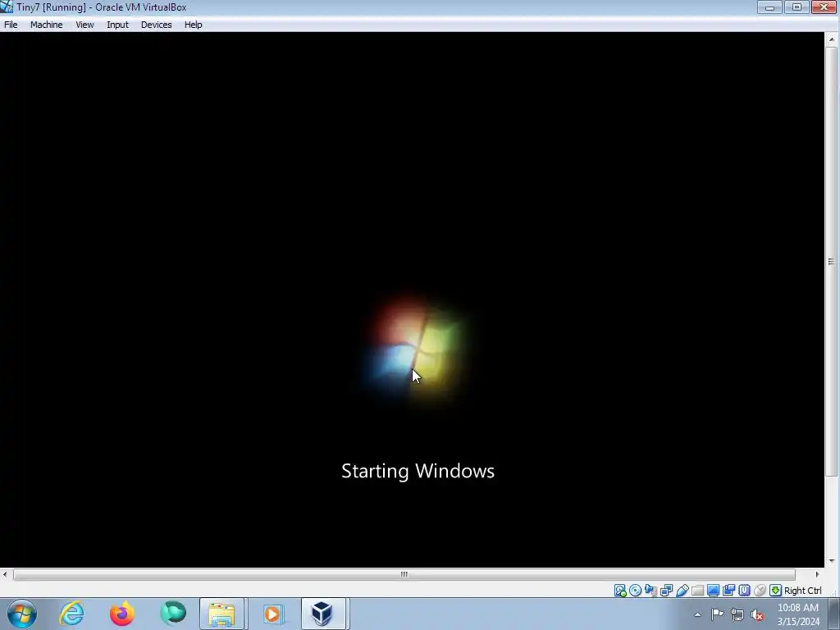The height and width of the screenshot is (630, 840).
Task: Click the Right Ctrl host key label
Action: pos(802,591)
